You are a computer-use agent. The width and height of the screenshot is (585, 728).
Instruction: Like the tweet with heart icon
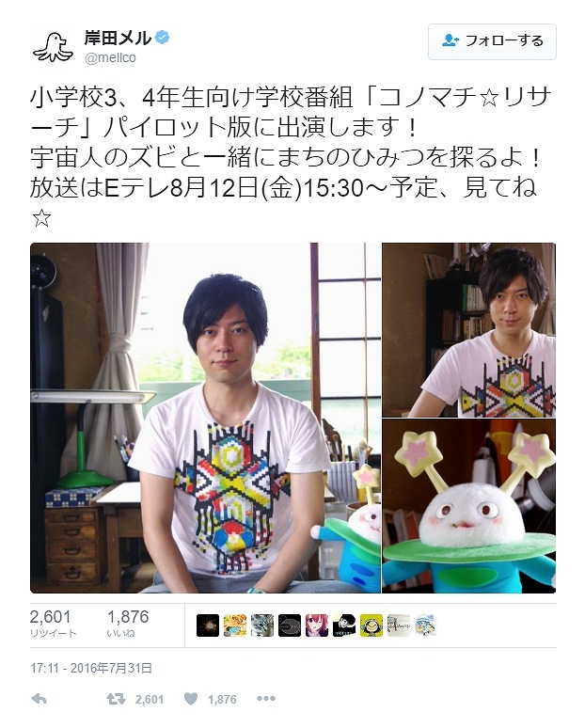click(191, 699)
